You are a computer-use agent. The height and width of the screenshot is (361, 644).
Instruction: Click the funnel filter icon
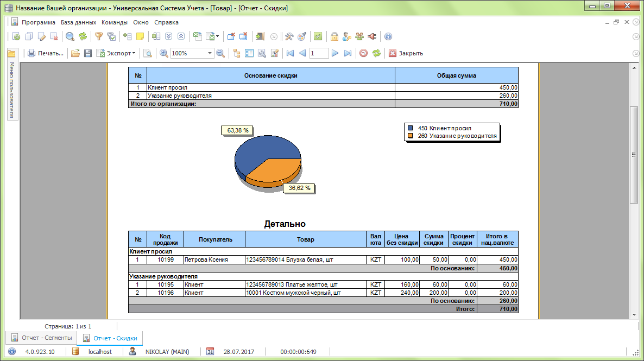click(99, 36)
